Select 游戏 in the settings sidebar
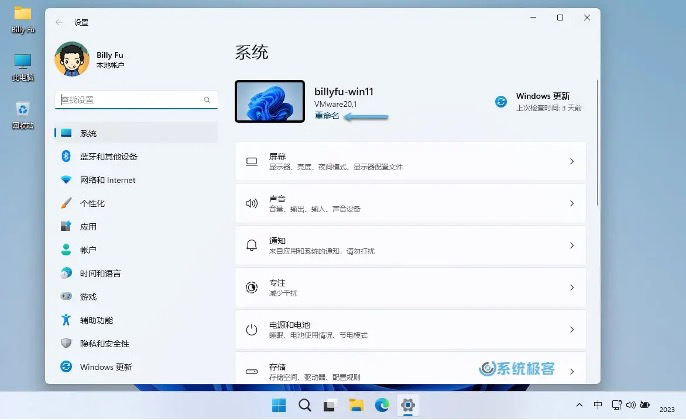 pyautogui.click(x=89, y=296)
